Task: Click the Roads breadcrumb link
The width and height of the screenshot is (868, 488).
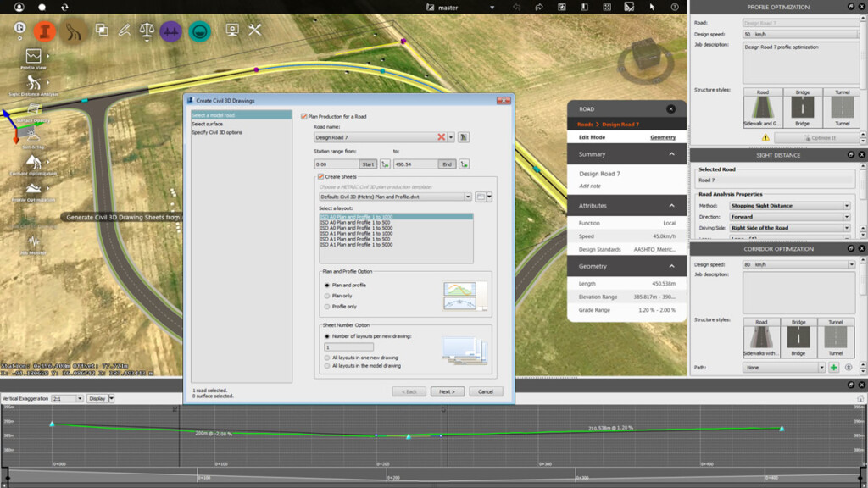Action: (585, 125)
